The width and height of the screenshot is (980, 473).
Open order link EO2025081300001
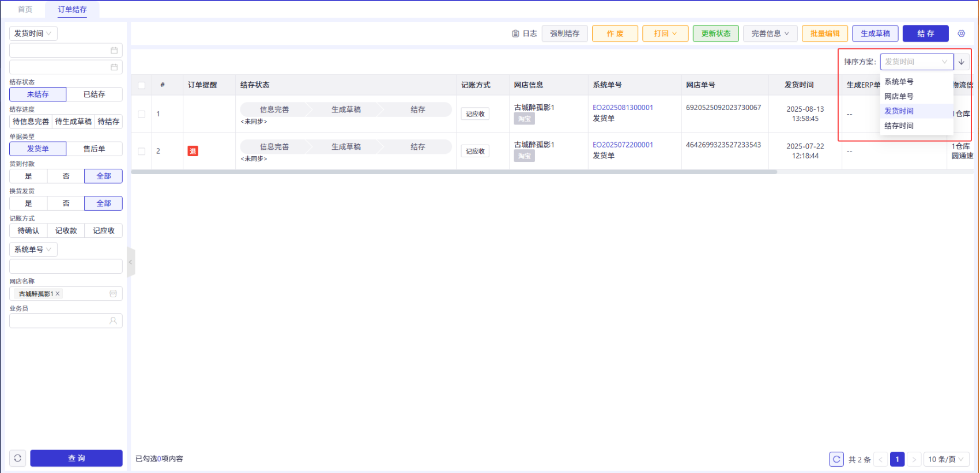(623, 108)
